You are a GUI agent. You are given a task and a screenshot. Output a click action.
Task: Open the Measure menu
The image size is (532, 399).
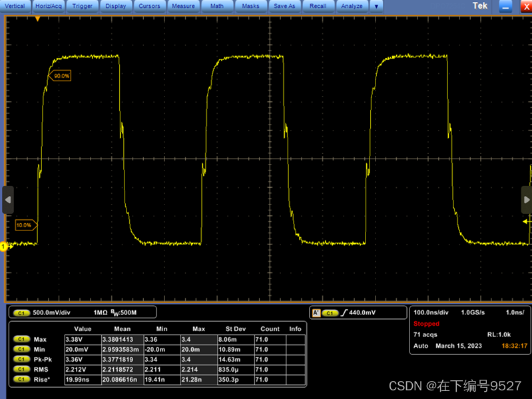tap(183, 6)
